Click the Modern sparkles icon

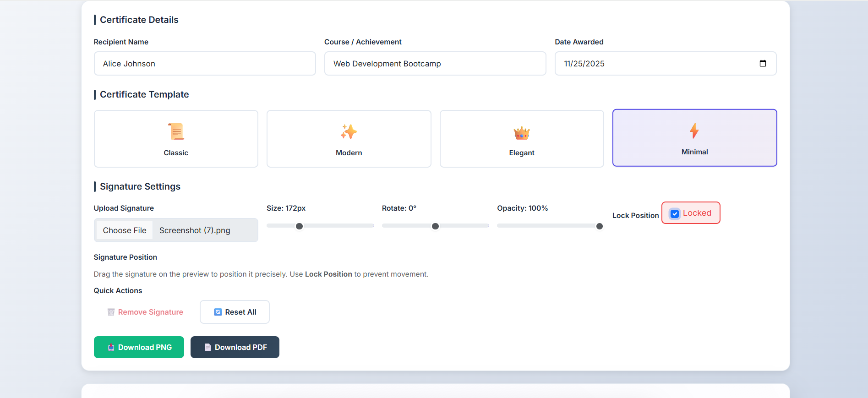click(349, 131)
